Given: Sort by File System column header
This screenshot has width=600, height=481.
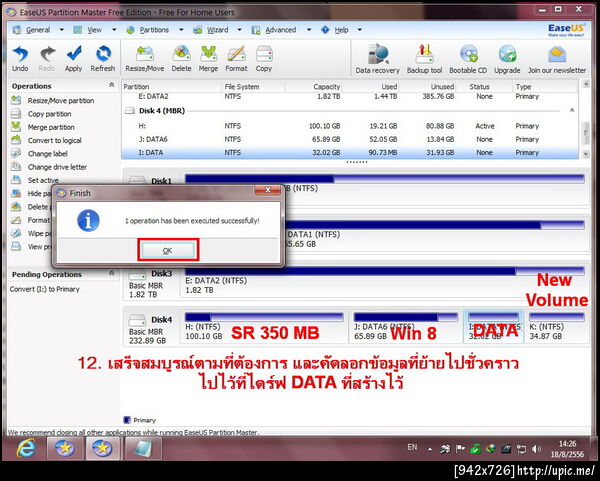Looking at the screenshot, I should (x=253, y=87).
